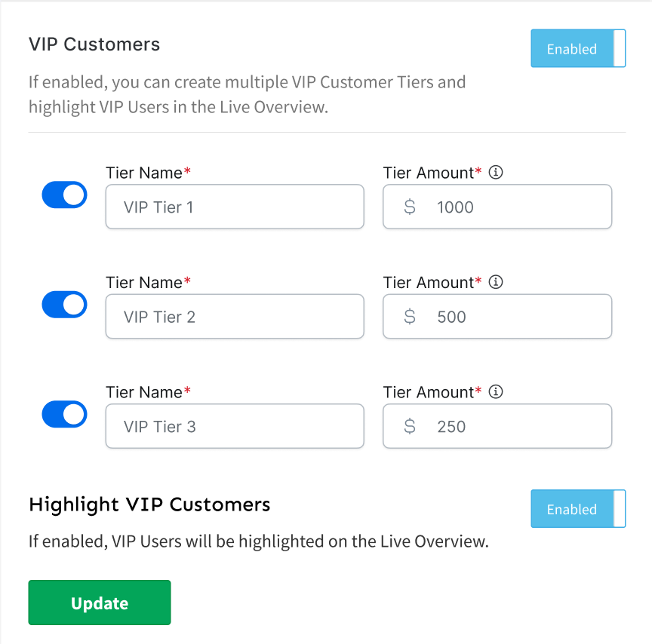652x644 pixels.
Task: Click the dollar sign before the 1000 amount
Action: (x=410, y=207)
